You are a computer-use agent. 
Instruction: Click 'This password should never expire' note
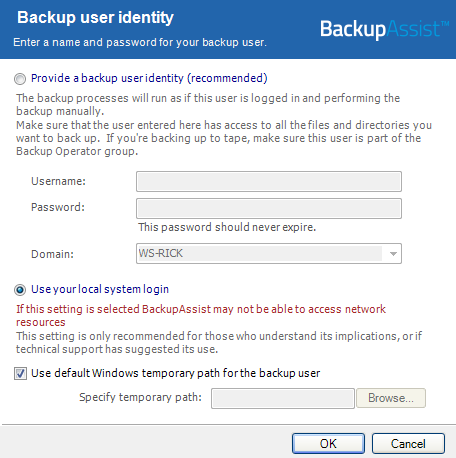(227, 227)
